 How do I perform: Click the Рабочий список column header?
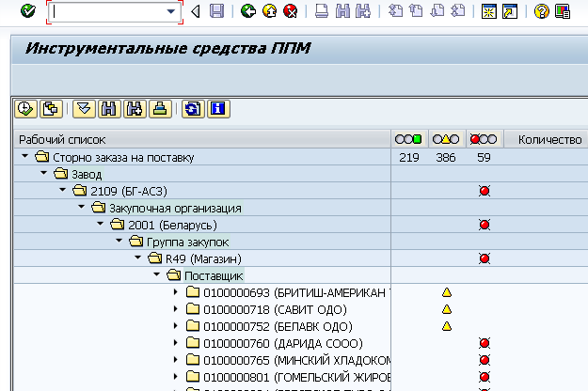[x=59, y=139]
